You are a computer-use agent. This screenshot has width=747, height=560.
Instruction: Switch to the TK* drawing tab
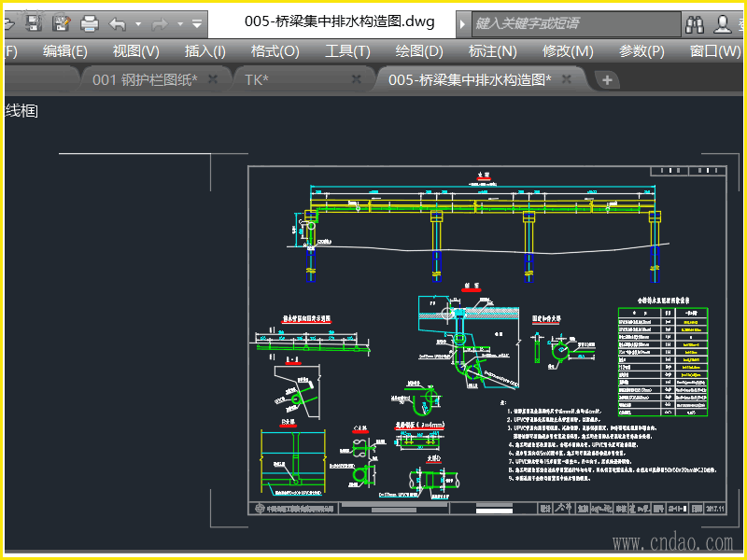tap(257, 80)
